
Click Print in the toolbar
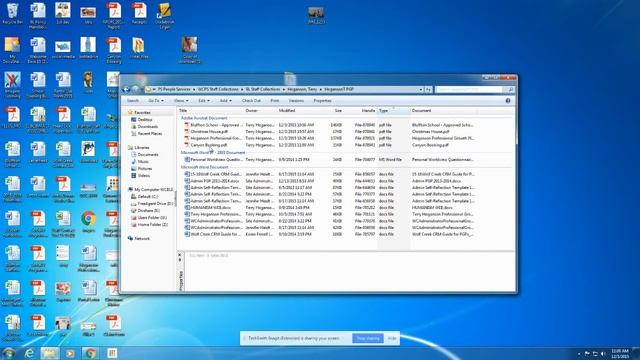(275, 100)
